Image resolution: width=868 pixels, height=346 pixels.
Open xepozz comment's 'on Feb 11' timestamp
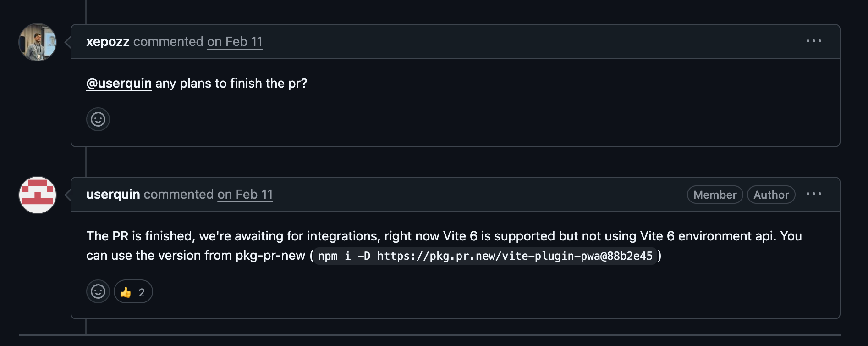(235, 42)
